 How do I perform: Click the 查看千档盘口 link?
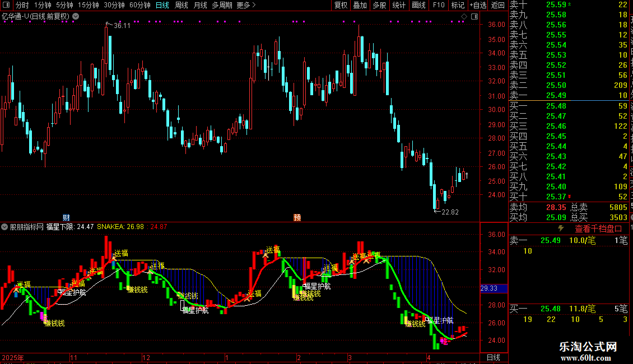(x=598, y=229)
